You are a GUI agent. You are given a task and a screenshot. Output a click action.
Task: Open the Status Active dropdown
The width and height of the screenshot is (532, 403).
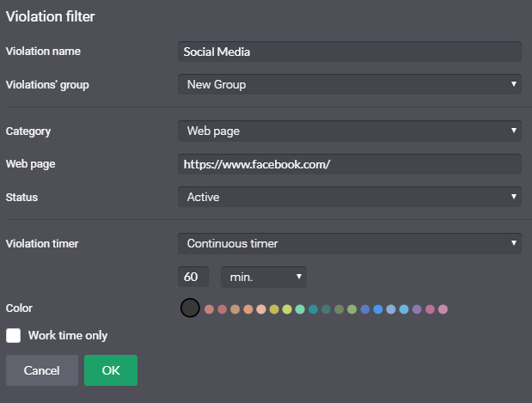click(x=350, y=197)
